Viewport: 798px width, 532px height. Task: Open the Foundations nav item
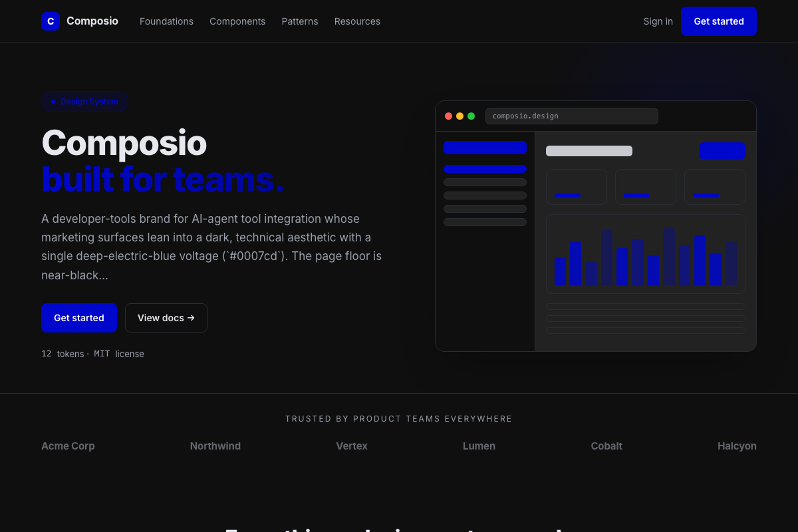point(166,21)
